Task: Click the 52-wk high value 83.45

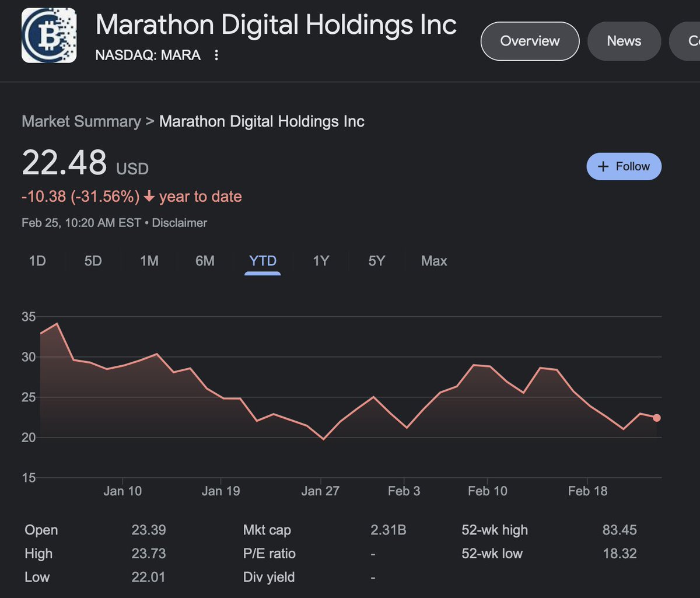Action: point(619,530)
